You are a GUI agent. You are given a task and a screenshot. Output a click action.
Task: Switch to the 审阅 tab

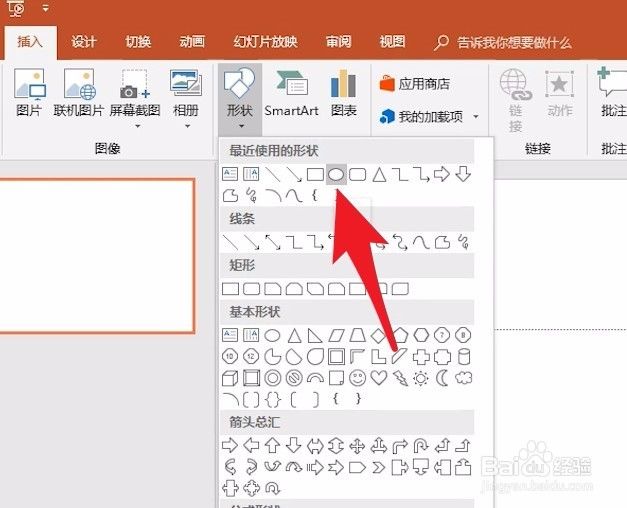click(x=338, y=42)
